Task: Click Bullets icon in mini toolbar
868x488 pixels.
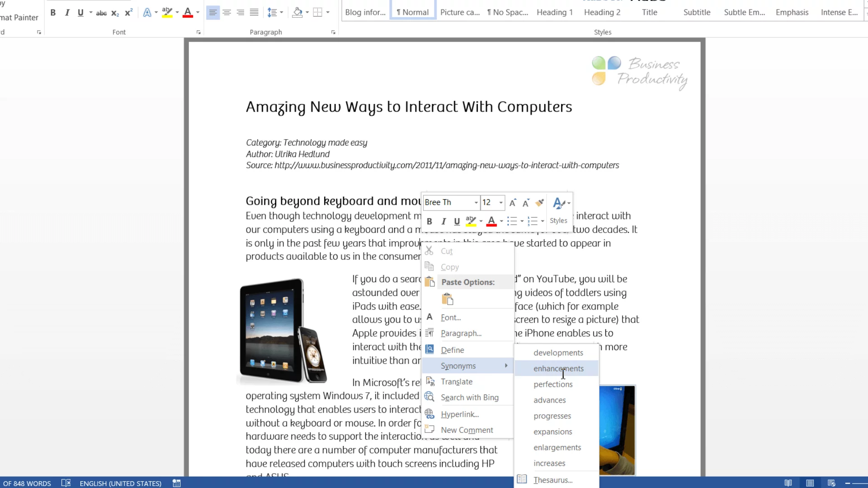Action: point(511,221)
